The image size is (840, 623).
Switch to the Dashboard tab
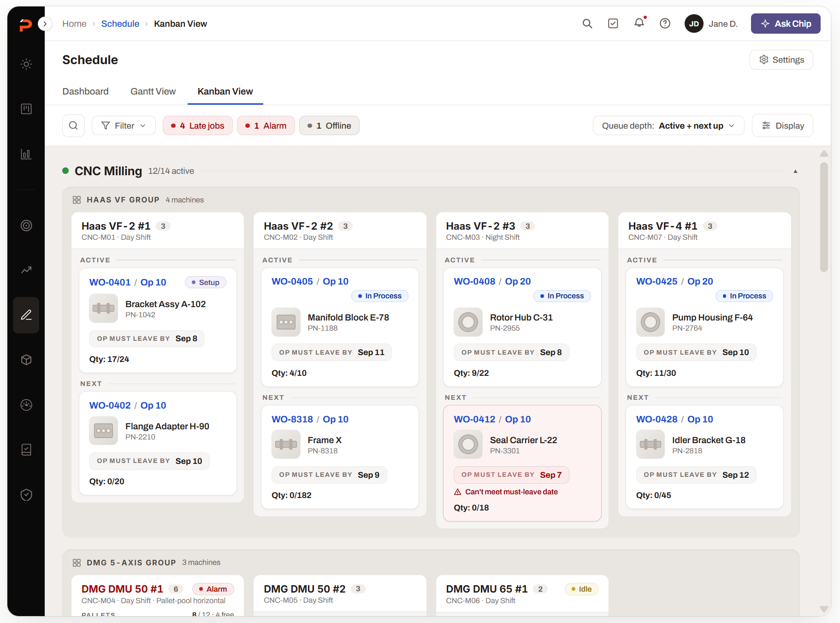[85, 91]
